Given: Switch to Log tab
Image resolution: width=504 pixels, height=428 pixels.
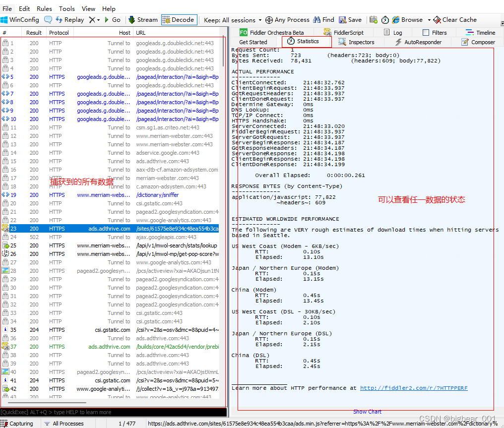Looking at the screenshot, I should (393, 32).
